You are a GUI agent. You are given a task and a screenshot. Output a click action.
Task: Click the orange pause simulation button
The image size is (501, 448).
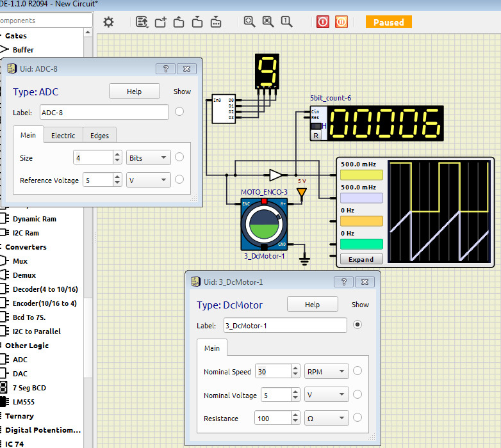[341, 22]
